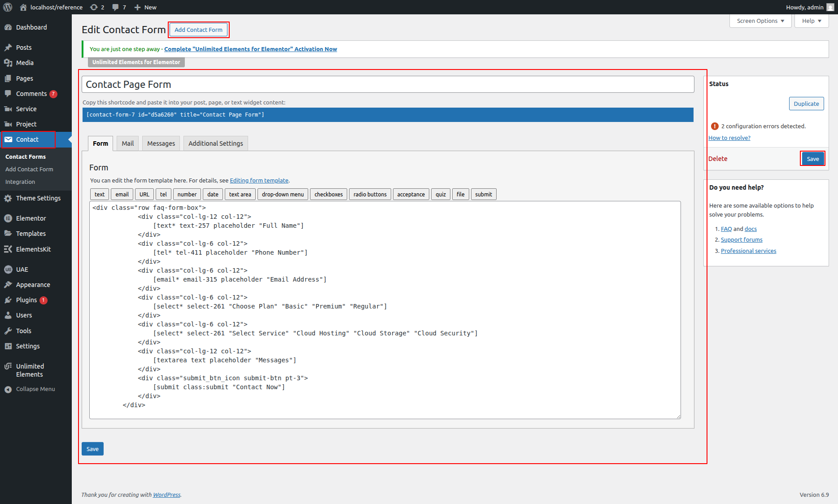Screen dimensions: 838x504
Task: Select the contact-form-7 shortcode field
Action: coord(388,115)
